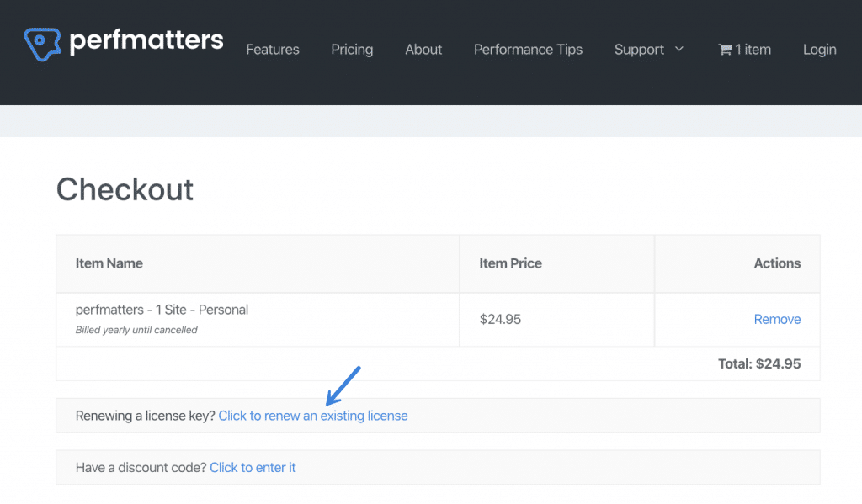This screenshot has width=862, height=504.
Task: Click the perfmatters brand name text
Action: pos(146,40)
